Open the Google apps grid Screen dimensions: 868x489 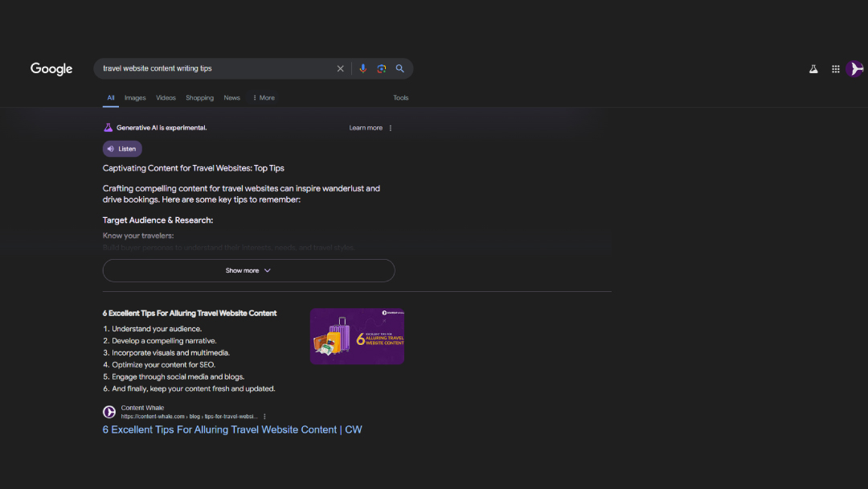835,69
